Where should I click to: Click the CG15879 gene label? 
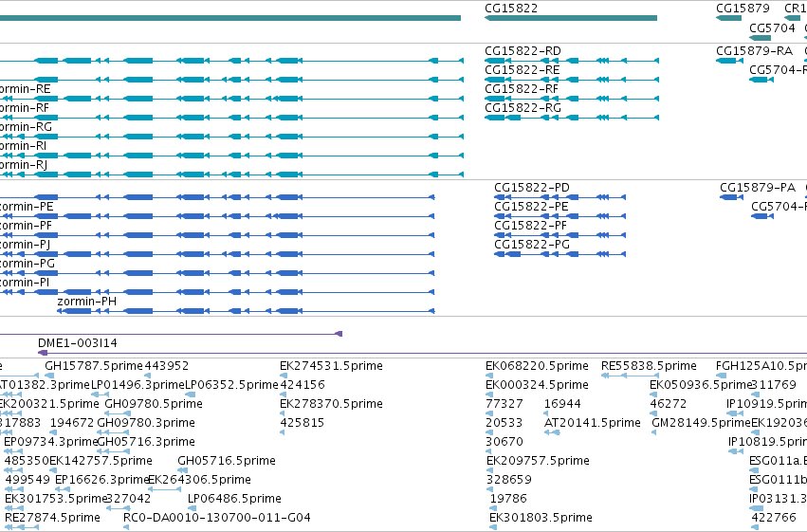click(743, 9)
